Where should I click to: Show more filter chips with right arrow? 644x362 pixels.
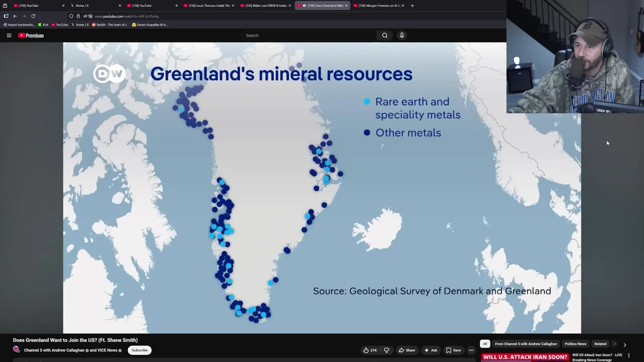625,344
